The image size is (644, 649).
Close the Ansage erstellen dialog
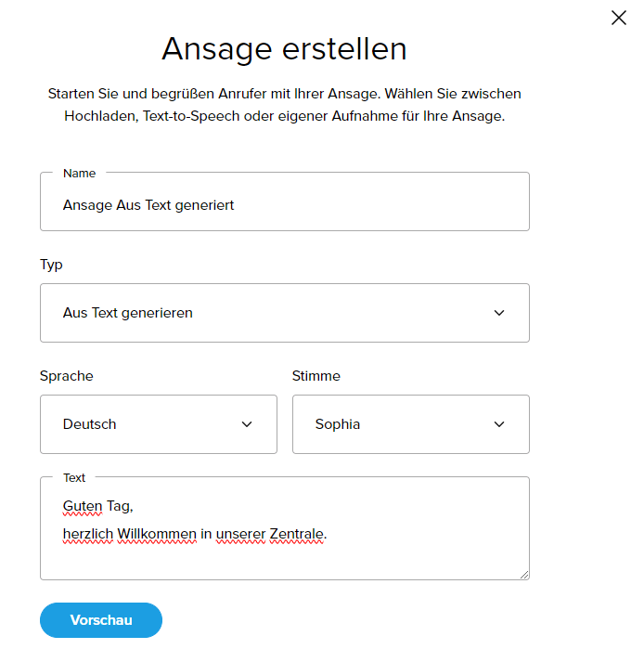[619, 18]
